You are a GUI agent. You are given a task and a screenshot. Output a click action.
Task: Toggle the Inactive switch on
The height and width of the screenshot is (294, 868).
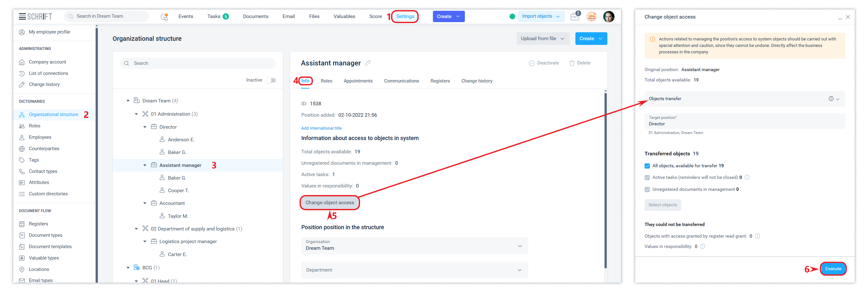click(271, 80)
